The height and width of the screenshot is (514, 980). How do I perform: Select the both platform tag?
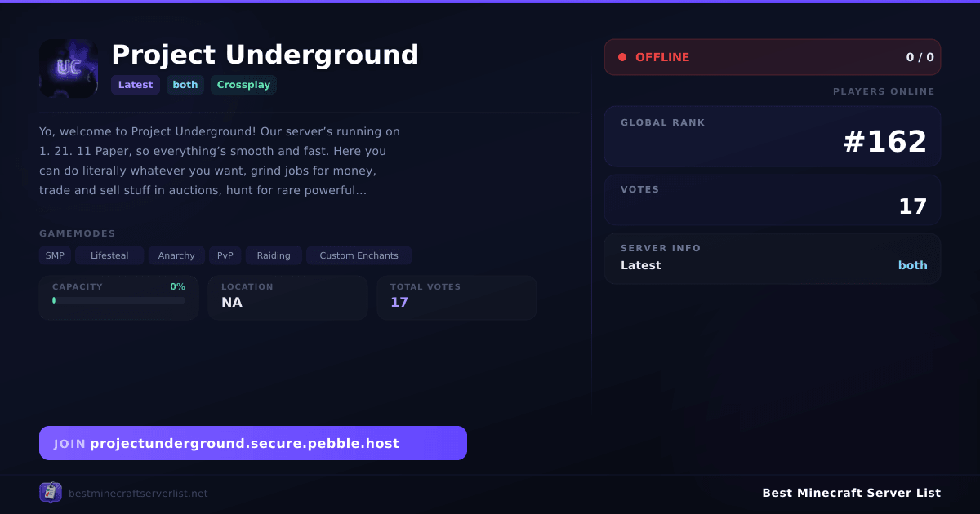pyautogui.click(x=185, y=85)
